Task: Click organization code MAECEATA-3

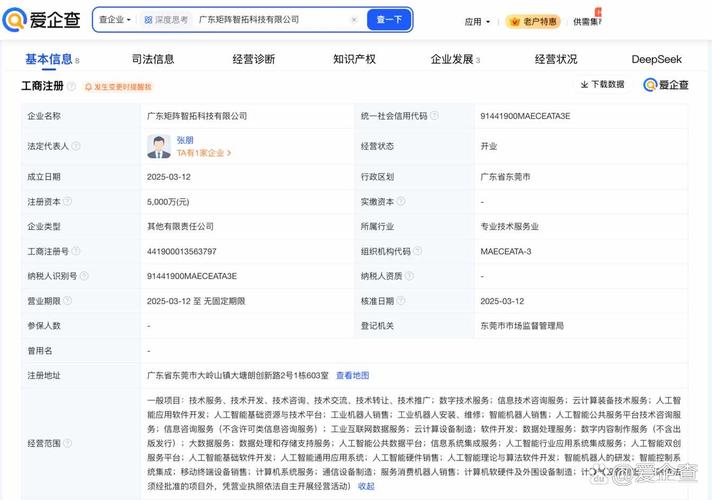Action: (x=505, y=251)
